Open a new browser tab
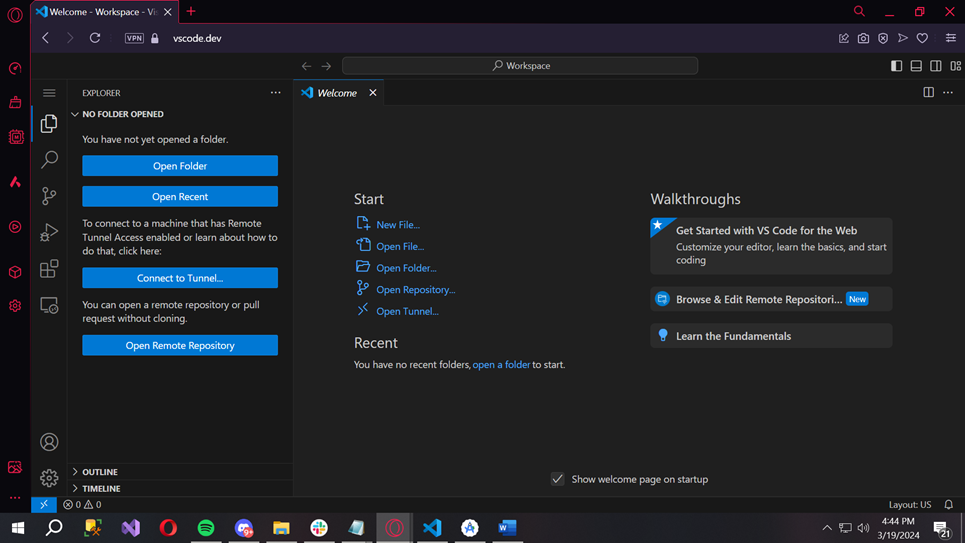Screen dimensions: 965x543 tap(191, 11)
